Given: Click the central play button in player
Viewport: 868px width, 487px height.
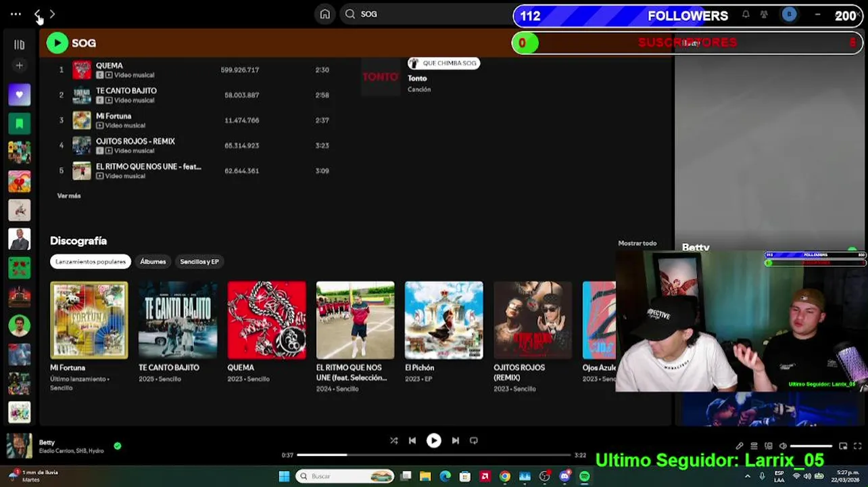Looking at the screenshot, I should coord(434,440).
